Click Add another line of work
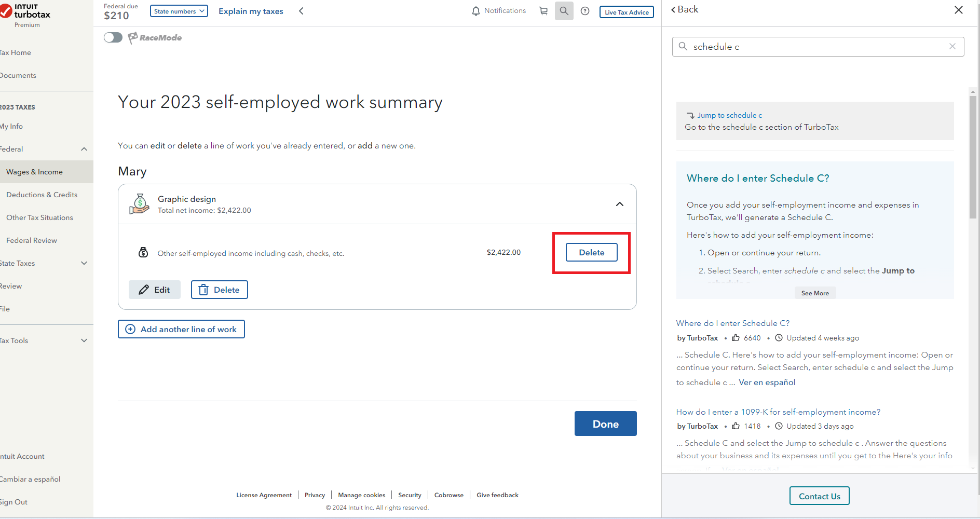 (181, 329)
